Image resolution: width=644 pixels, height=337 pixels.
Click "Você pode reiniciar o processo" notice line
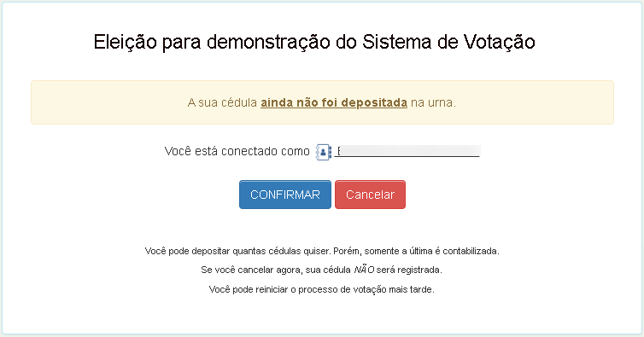coord(322,289)
